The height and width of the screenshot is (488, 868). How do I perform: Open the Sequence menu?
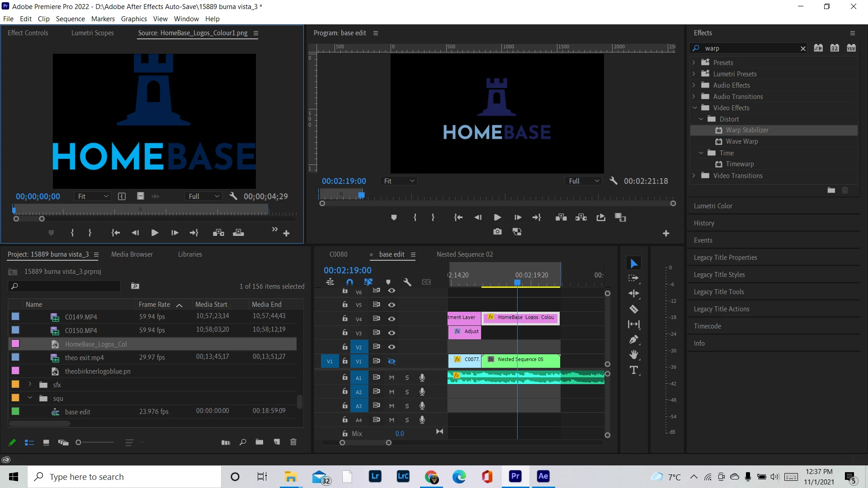70,19
